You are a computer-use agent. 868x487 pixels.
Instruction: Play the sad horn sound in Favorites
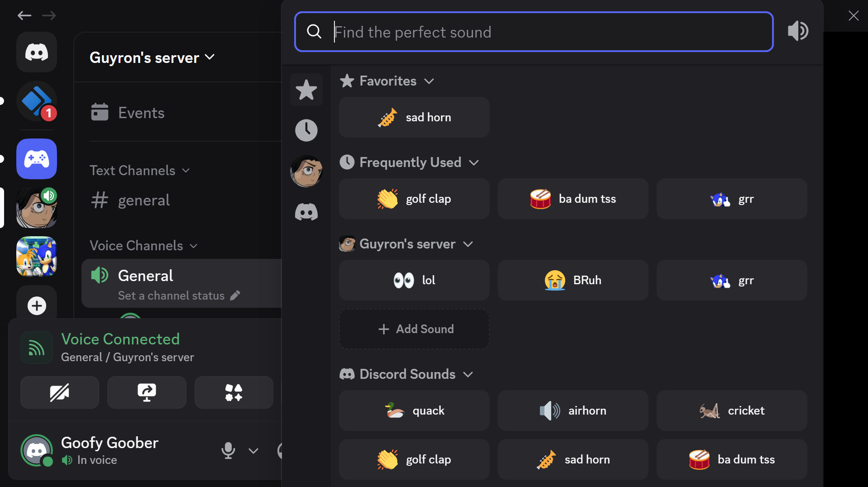point(414,117)
